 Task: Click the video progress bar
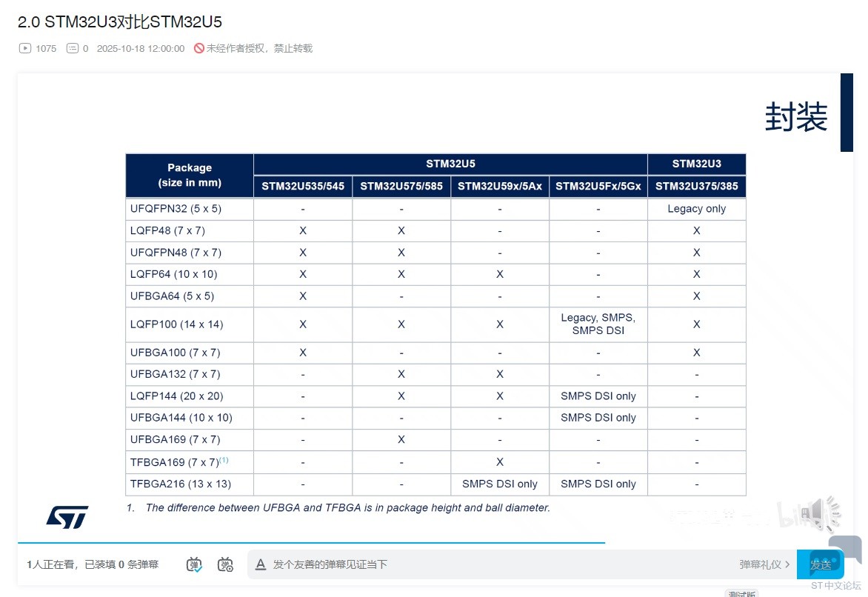click(x=311, y=543)
